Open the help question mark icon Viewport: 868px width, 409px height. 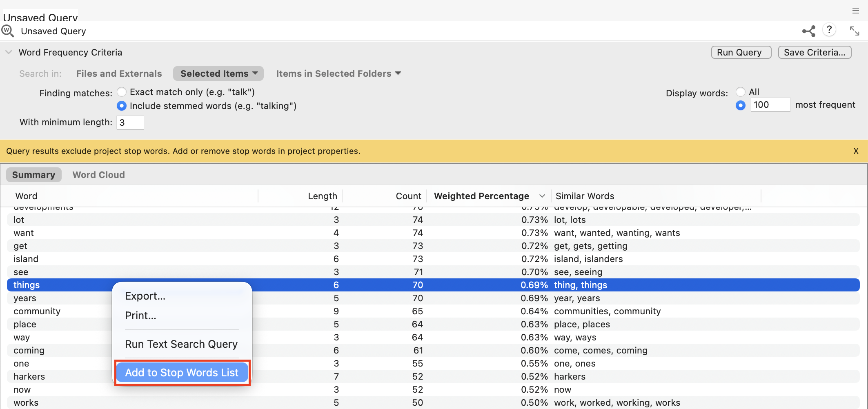click(x=829, y=30)
